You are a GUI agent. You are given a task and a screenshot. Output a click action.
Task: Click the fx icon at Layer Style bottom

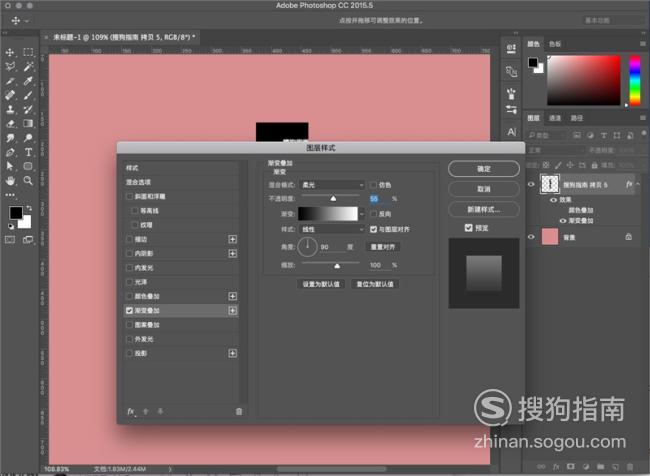point(131,411)
